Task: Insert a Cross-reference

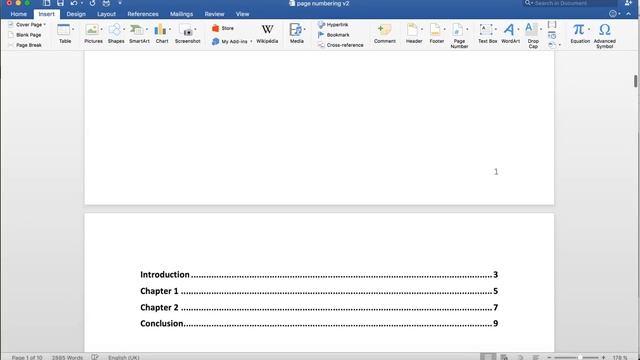Action: [x=340, y=45]
